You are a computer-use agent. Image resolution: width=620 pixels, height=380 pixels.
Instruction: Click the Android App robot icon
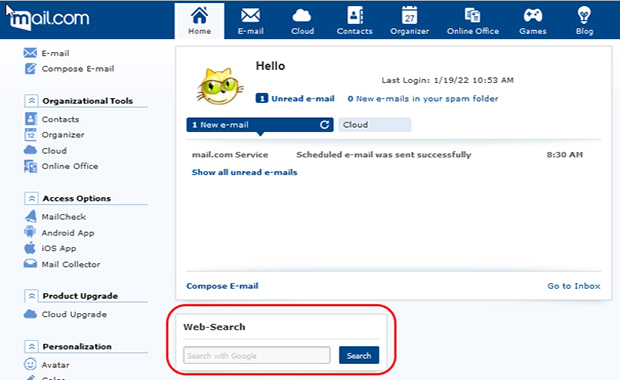(30, 232)
